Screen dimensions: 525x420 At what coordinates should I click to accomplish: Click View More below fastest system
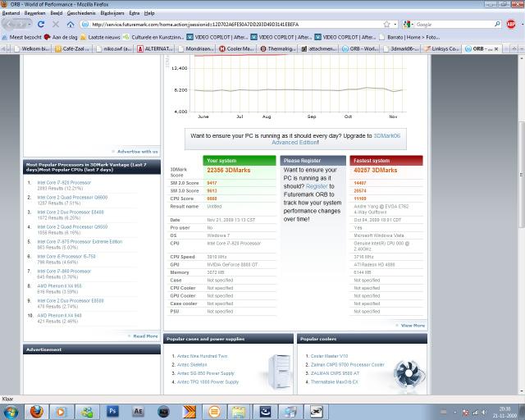point(413,325)
